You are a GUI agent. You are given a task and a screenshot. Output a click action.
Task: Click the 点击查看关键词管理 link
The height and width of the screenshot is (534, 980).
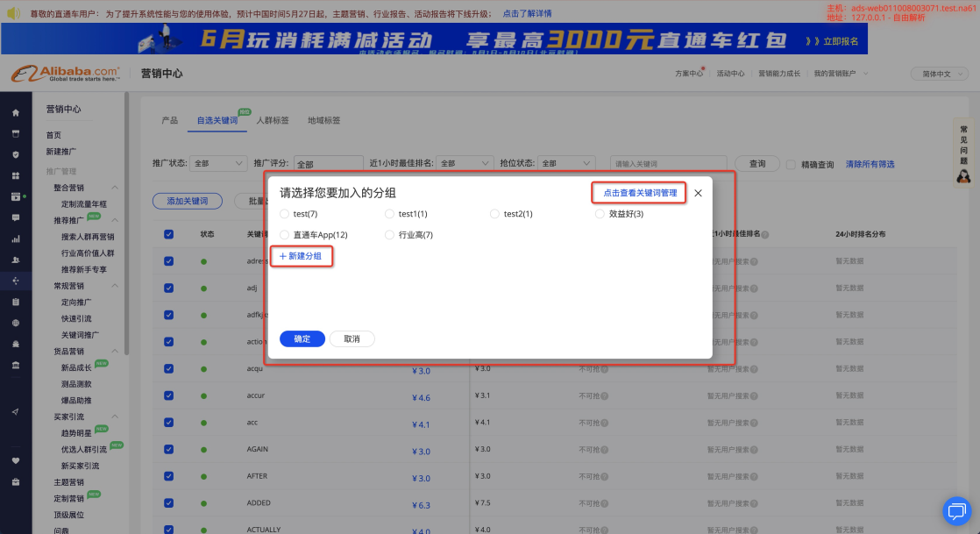point(639,193)
